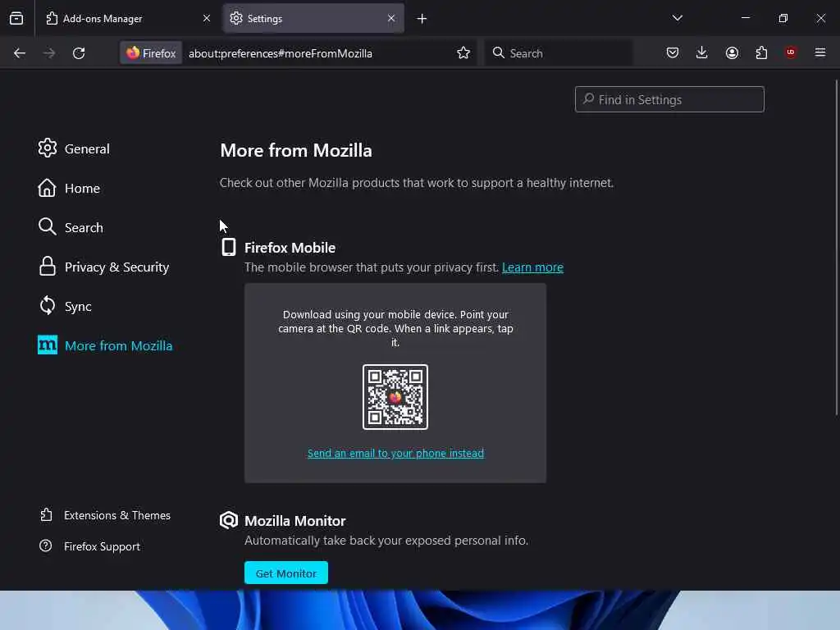Click the toolbar Search box
Screen dimensions: 840x630
pos(559,53)
